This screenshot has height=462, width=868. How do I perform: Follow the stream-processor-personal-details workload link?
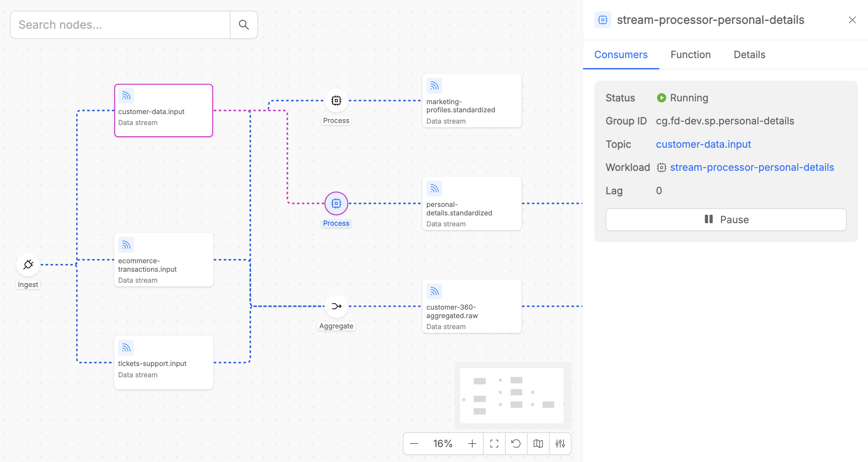pos(752,167)
